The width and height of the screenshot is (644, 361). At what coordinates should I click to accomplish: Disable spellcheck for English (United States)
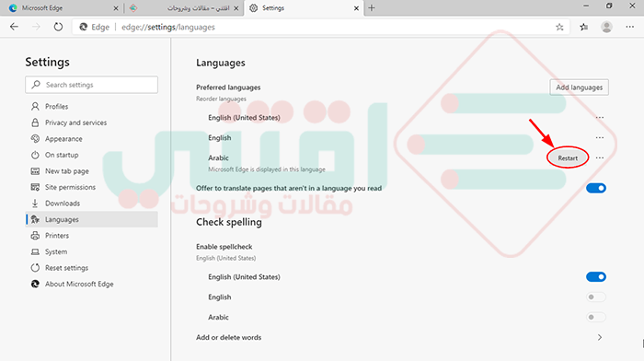pyautogui.click(x=596, y=276)
